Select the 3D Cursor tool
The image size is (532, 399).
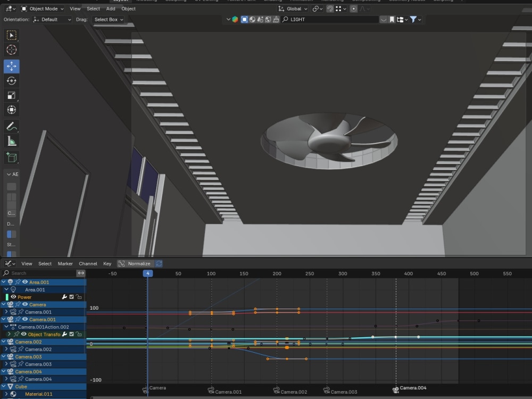pyautogui.click(x=12, y=50)
